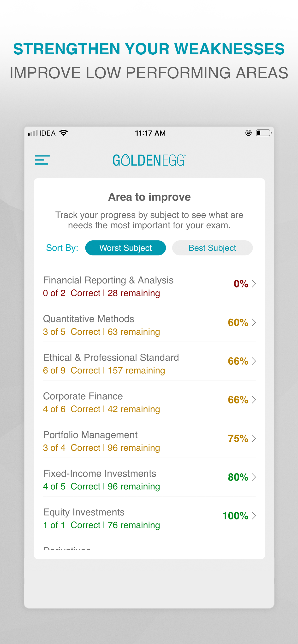The width and height of the screenshot is (298, 644).
Task: Expand Quantitative Methods chevron
Action: tap(254, 322)
